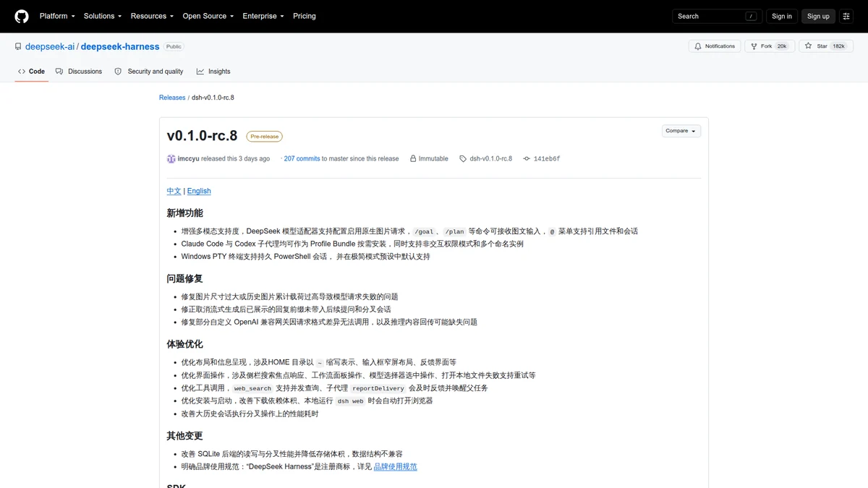Click the 其他变更 heading
868x488 pixels.
tap(185, 436)
